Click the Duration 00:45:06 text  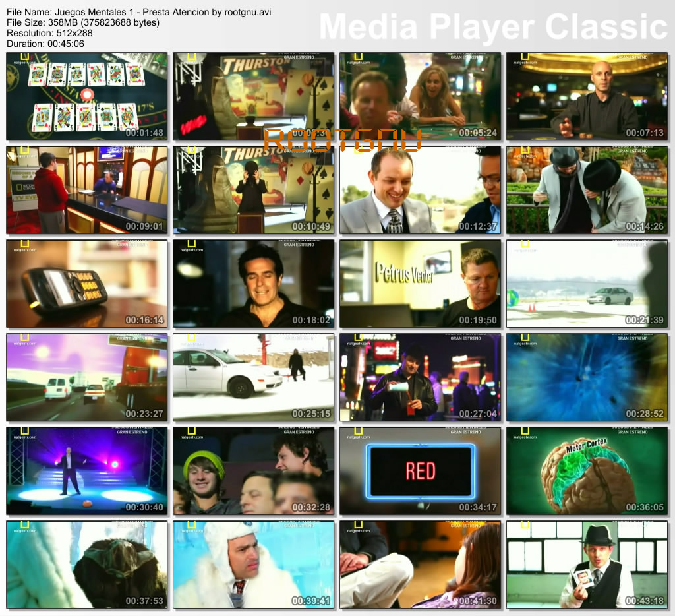click(45, 44)
